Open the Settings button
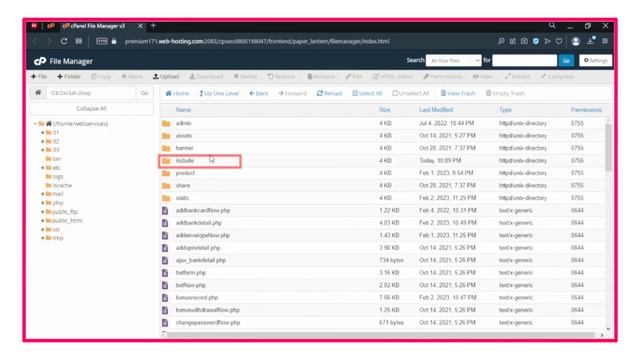Image resolution: width=640 pixels, height=360 pixels. coord(596,60)
